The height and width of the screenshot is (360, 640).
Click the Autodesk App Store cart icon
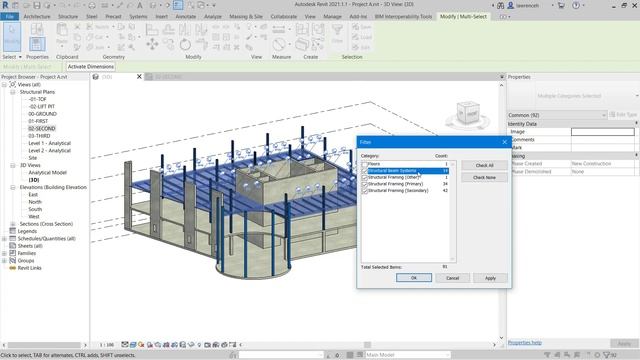pyautogui.click(x=561, y=5)
